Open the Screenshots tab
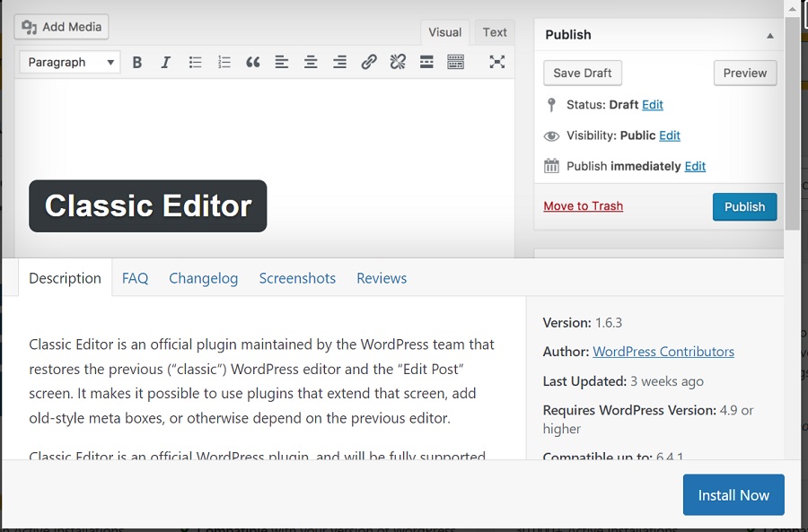 pos(297,278)
